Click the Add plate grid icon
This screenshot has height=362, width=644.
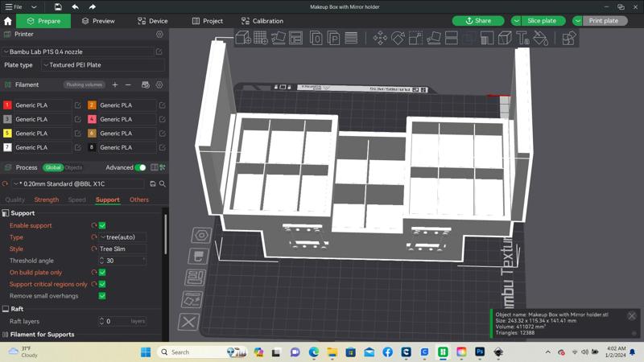261,38
